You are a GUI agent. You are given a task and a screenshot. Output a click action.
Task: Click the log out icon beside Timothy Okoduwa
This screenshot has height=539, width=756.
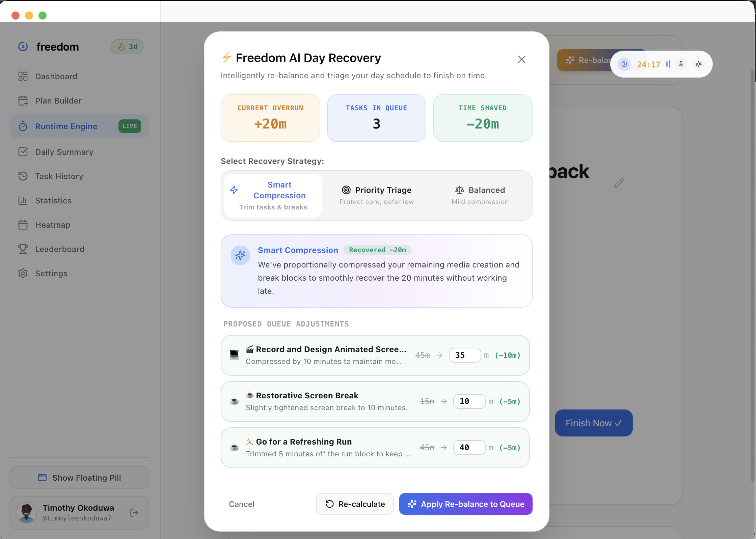tap(134, 513)
